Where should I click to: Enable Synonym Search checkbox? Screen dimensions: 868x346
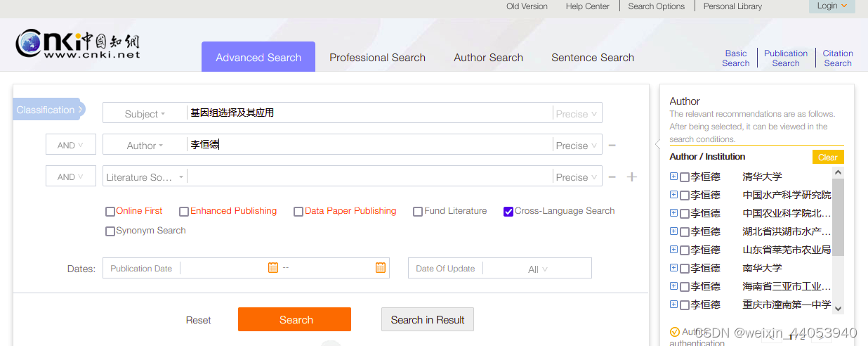click(110, 231)
